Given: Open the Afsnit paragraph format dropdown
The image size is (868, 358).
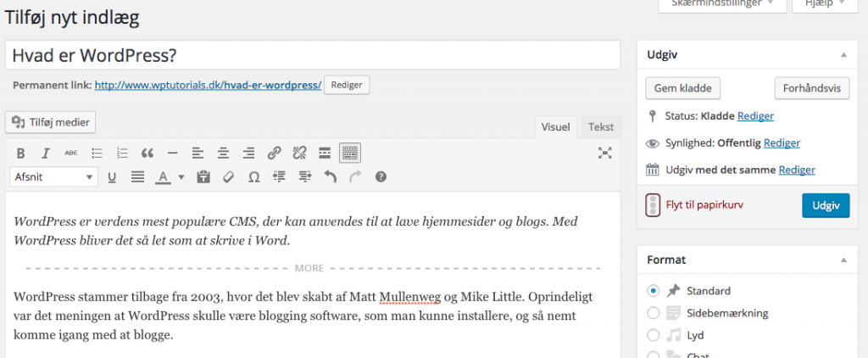Looking at the screenshot, I should [x=53, y=177].
